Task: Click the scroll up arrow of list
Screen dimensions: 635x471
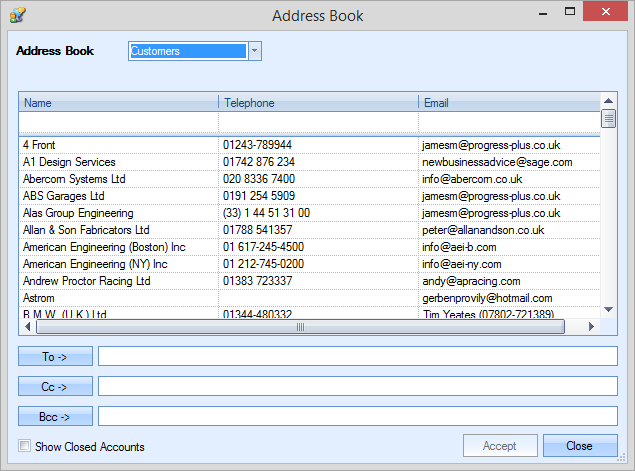Action: 608,101
